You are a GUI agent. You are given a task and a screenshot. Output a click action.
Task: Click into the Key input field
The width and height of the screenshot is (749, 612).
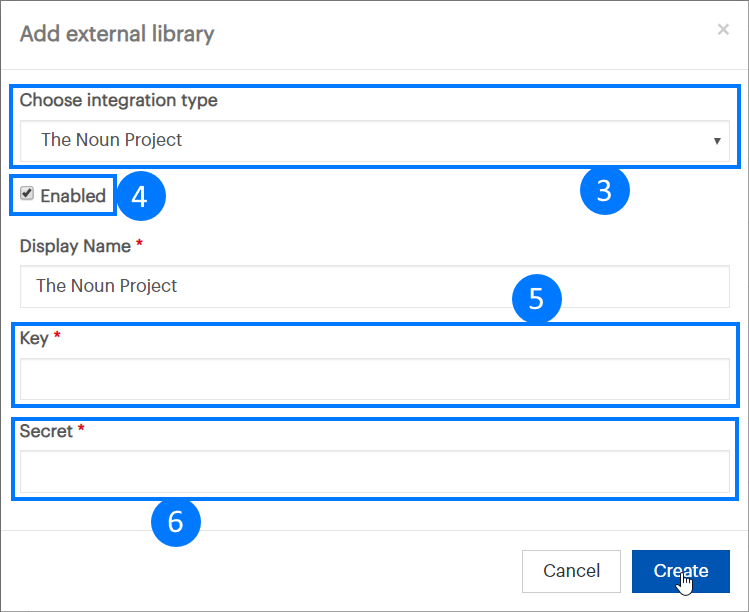374,379
